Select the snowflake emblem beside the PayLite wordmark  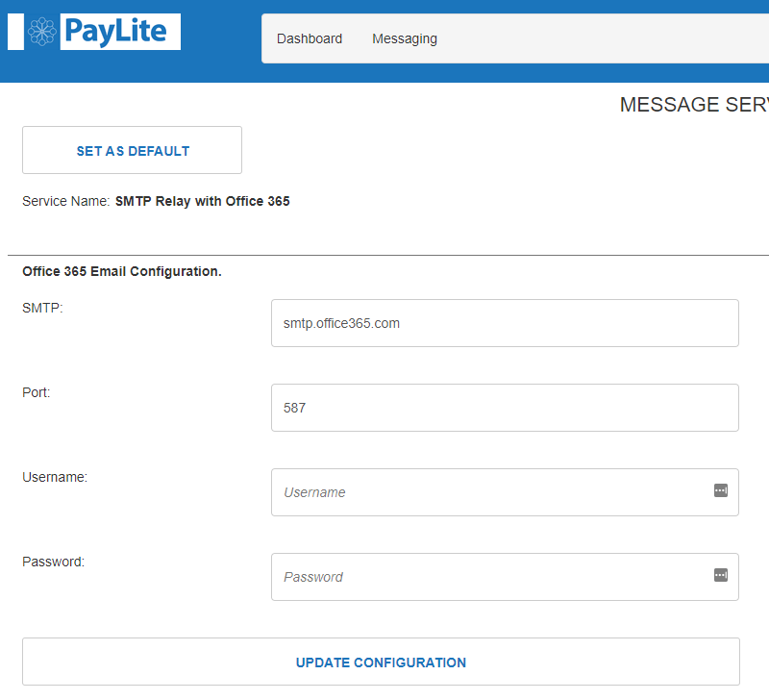coord(40,31)
